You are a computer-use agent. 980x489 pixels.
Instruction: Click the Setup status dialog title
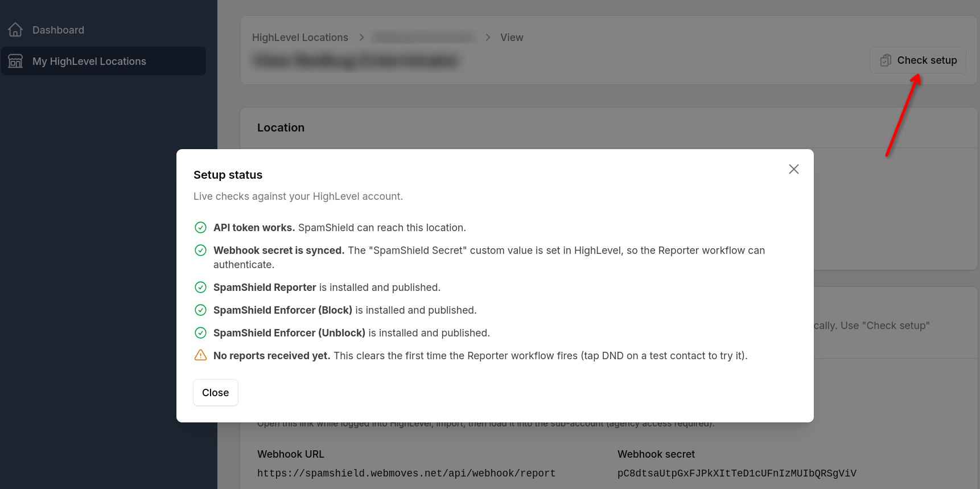(228, 175)
